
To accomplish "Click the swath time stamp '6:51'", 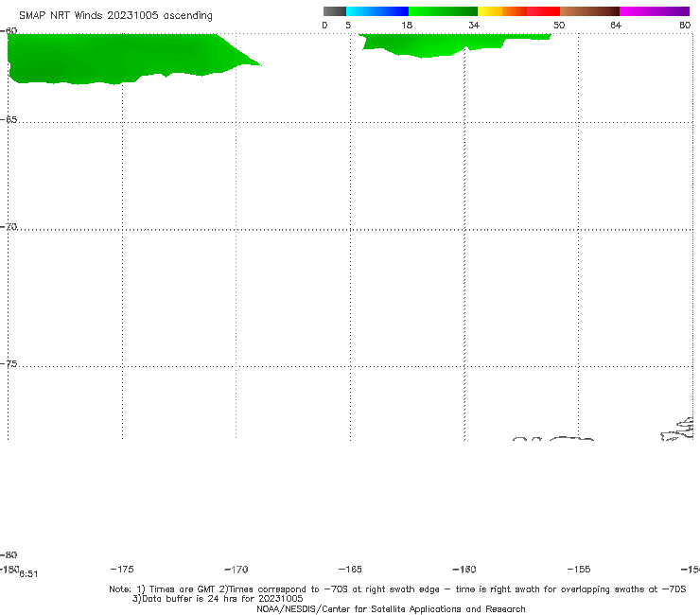I will 28,574.
